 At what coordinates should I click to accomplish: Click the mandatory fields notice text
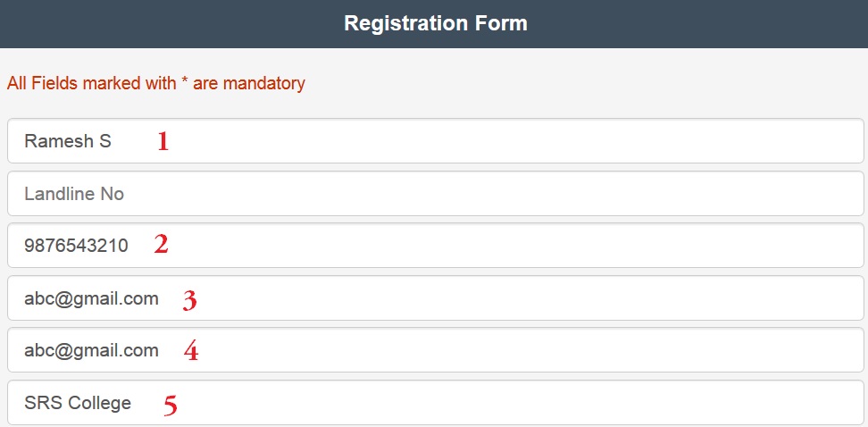[155, 83]
